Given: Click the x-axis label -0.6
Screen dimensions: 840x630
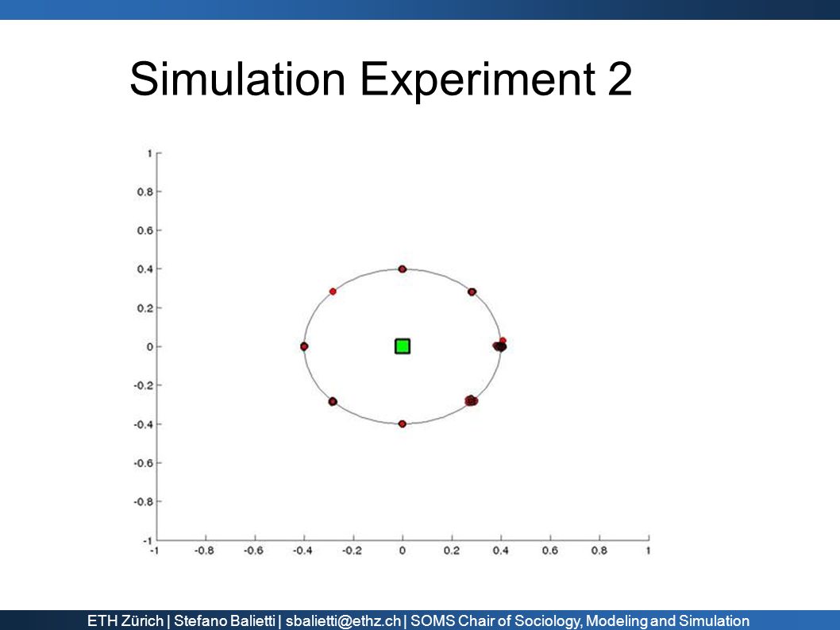Looking at the screenshot, I should tap(253, 551).
